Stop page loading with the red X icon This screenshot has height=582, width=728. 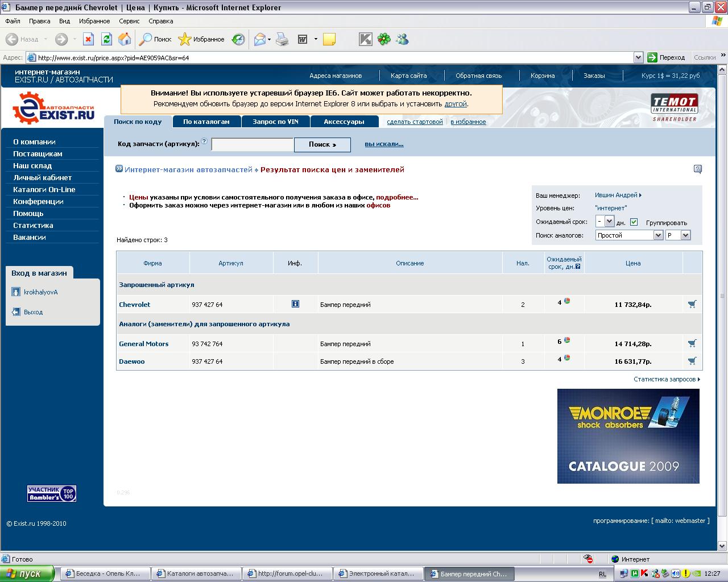(x=88, y=39)
